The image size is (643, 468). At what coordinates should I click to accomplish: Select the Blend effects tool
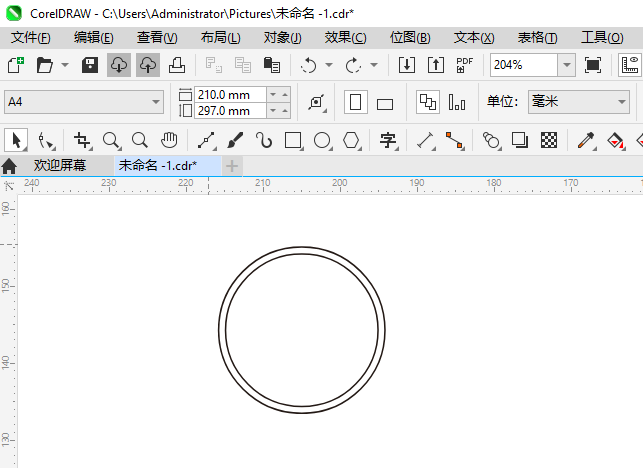click(492, 141)
